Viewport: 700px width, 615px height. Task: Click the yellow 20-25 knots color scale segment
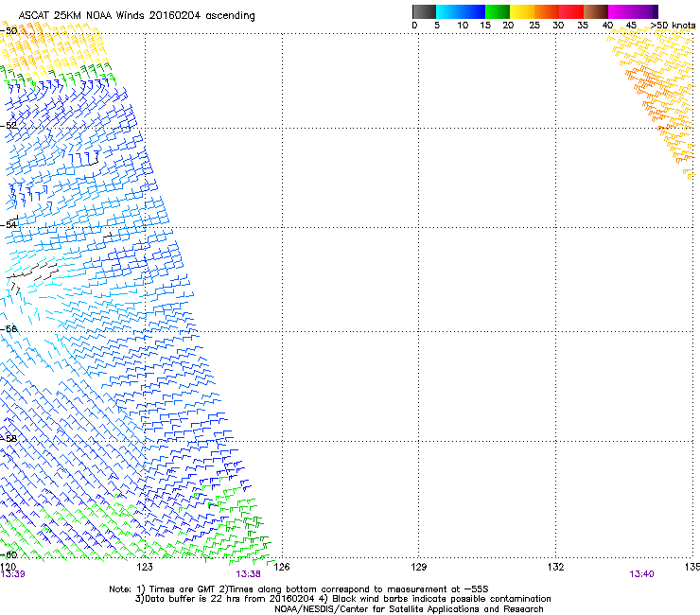(522, 11)
